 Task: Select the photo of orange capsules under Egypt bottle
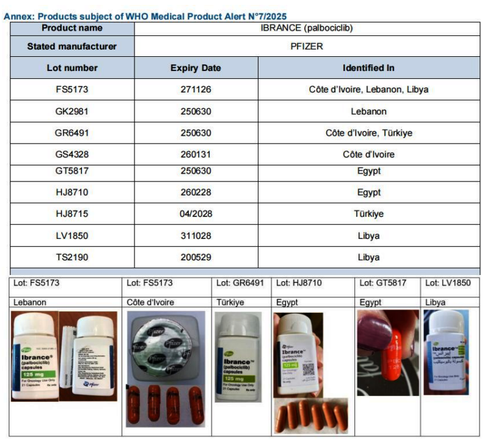tap(310, 415)
